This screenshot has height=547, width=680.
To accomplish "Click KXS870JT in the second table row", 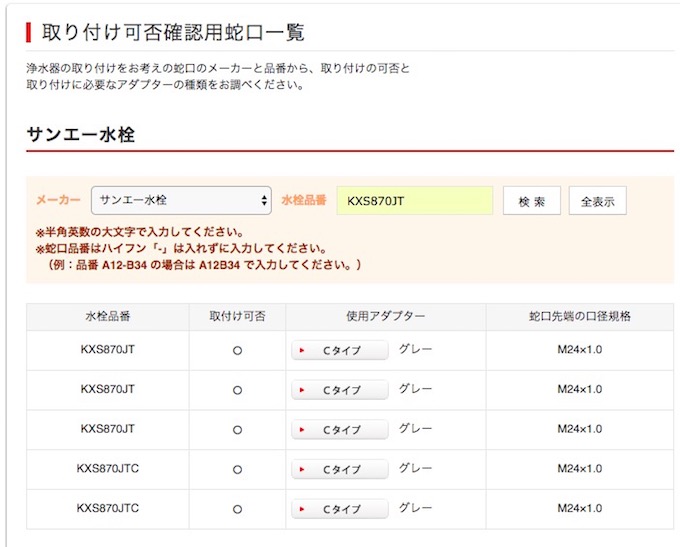I will pos(108,389).
